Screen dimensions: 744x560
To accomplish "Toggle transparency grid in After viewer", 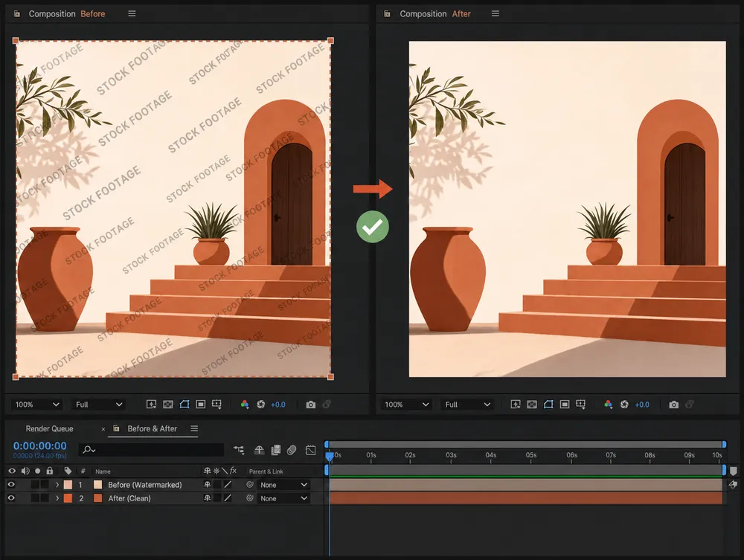I will [532, 405].
